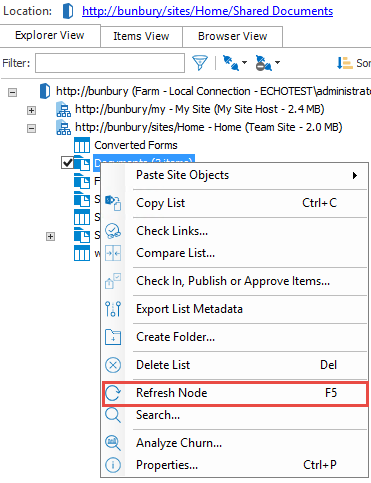Screen dimensions: 371x483
Task: Uncheck the Documents library checkbox
Action: pos(67,163)
